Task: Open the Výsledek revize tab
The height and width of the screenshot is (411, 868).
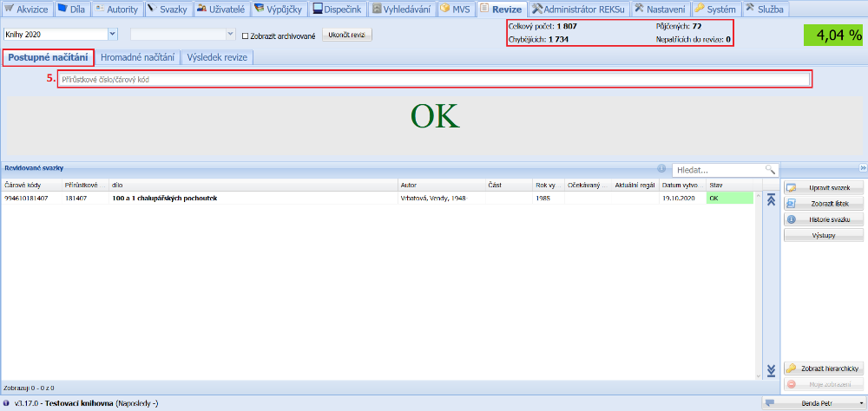Action: pyautogui.click(x=217, y=57)
